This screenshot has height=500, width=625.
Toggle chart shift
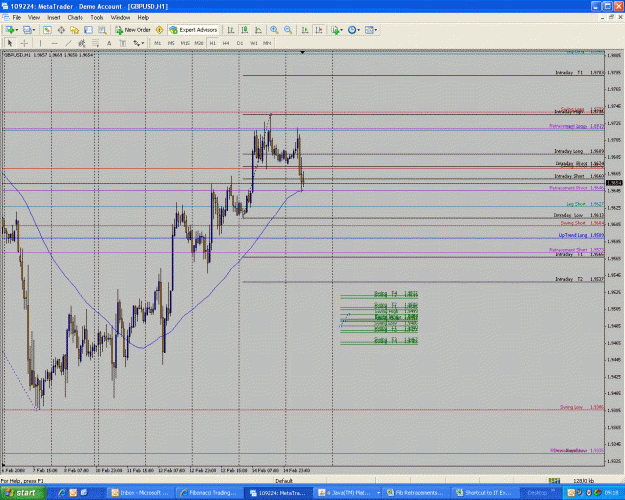(319, 30)
